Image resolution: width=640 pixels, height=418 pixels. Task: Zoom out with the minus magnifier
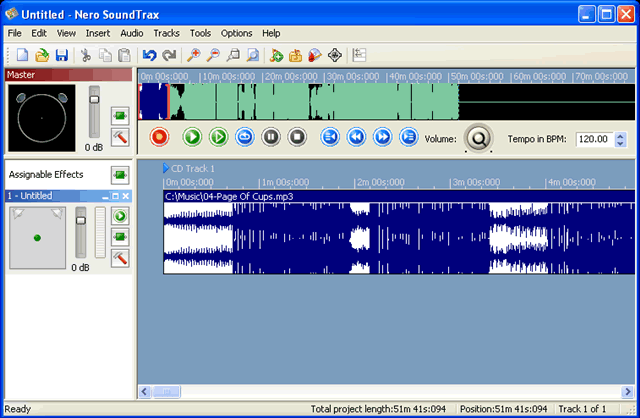213,55
